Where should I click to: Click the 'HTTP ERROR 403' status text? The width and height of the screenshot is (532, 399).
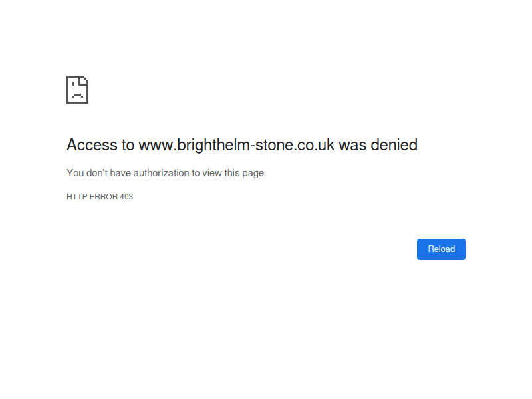(x=100, y=196)
